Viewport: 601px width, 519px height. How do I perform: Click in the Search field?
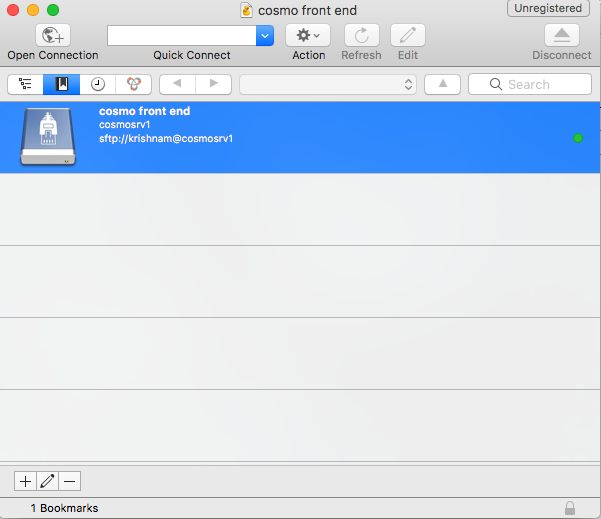click(530, 84)
